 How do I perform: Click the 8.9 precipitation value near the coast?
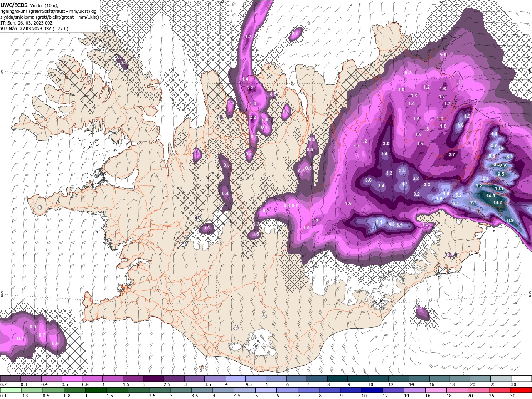[x=510, y=220]
